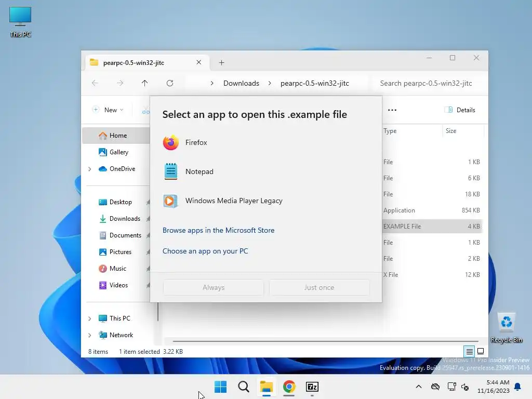
Task: Choose Notepad from the app list
Action: pyautogui.click(x=265, y=171)
